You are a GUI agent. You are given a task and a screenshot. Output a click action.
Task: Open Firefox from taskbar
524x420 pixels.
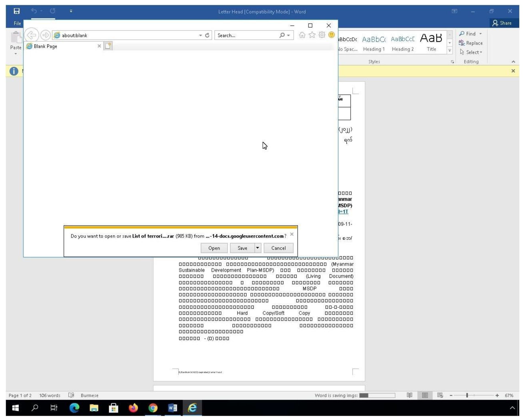coord(133,408)
